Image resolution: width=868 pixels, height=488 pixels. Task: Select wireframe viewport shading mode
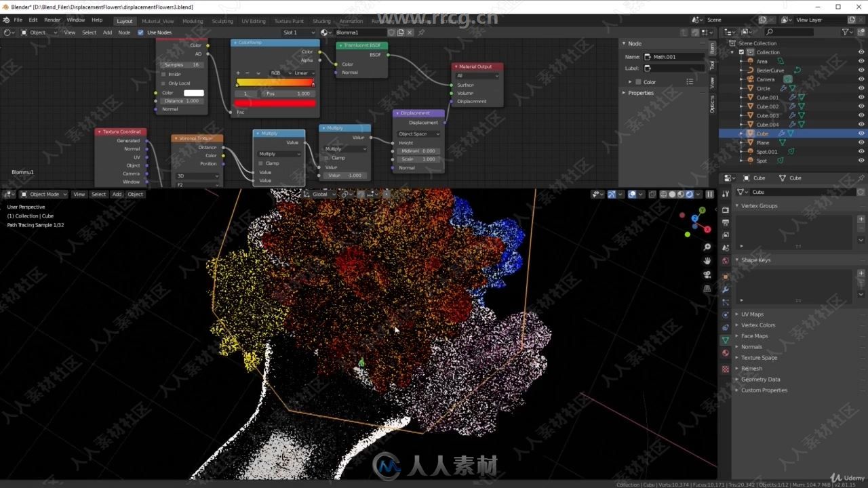[663, 194]
